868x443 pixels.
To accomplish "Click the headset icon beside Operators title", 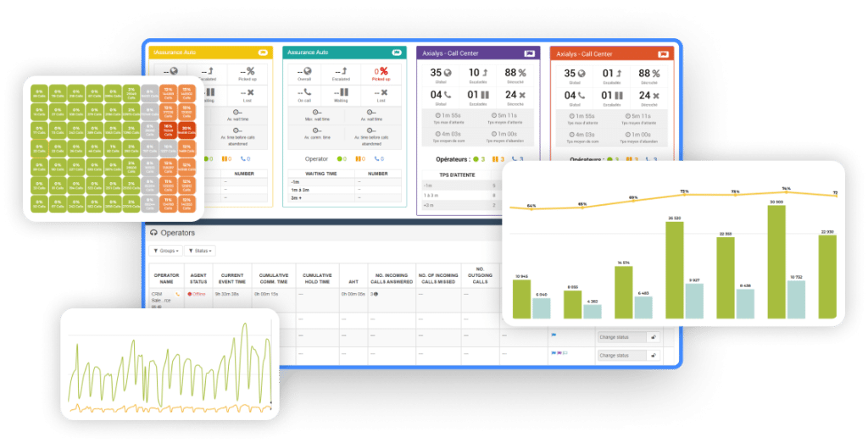I will 154,233.
